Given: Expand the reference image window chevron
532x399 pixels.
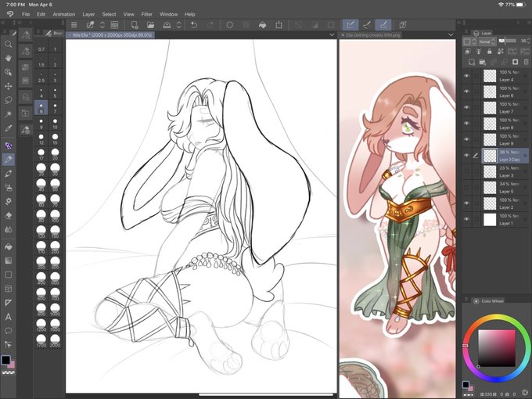Looking at the screenshot, I should coord(451,34).
